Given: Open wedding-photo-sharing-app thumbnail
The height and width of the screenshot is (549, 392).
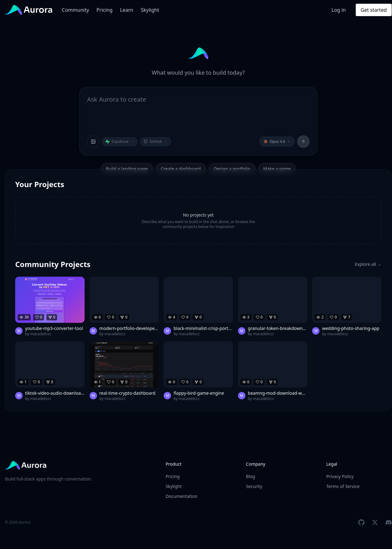Looking at the screenshot, I should (347, 300).
